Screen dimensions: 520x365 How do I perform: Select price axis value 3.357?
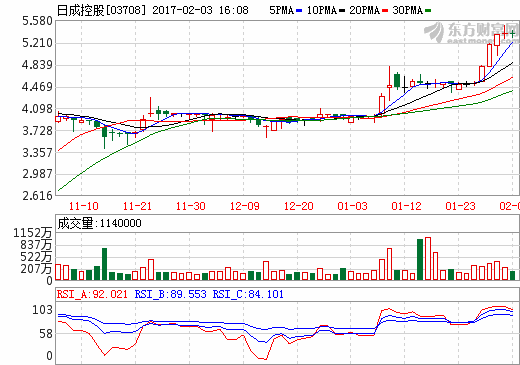(37, 153)
